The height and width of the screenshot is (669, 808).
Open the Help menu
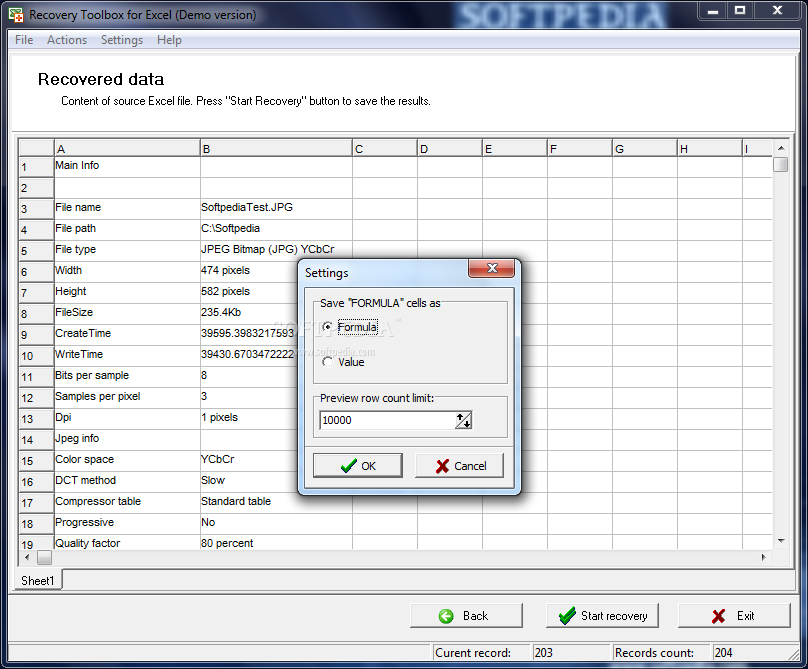[169, 40]
